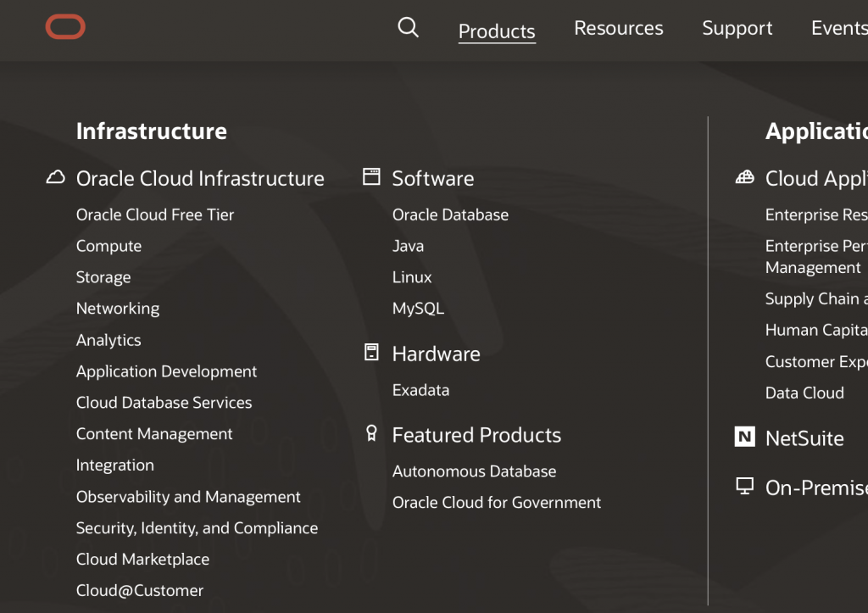
Task: Click the window icon next to Software
Action: point(371,176)
